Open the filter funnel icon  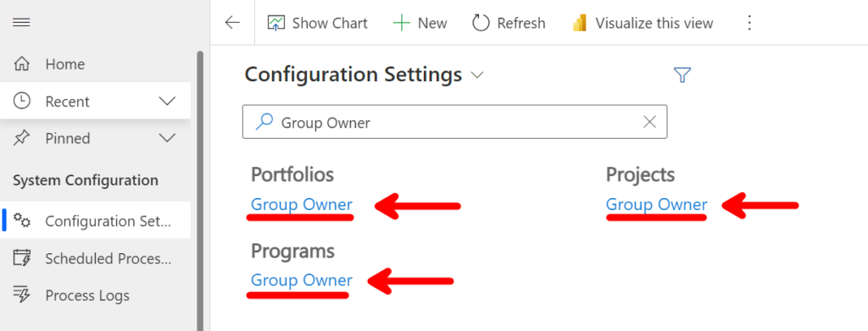click(682, 74)
